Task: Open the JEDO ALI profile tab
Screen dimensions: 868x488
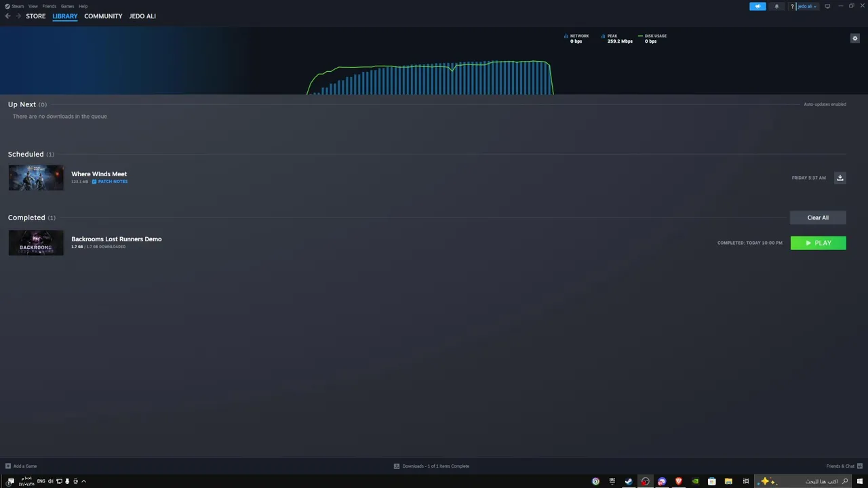Action: pos(142,16)
